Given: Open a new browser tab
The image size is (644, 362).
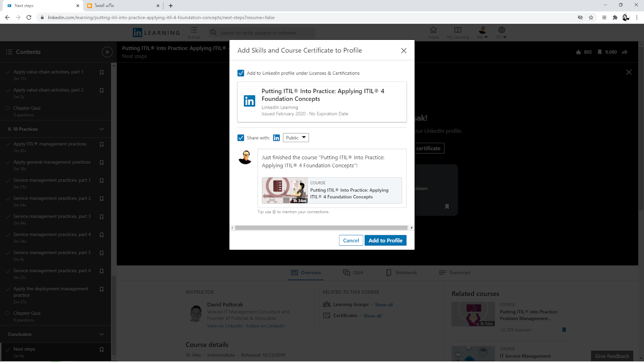Looking at the screenshot, I should click(x=171, y=6).
